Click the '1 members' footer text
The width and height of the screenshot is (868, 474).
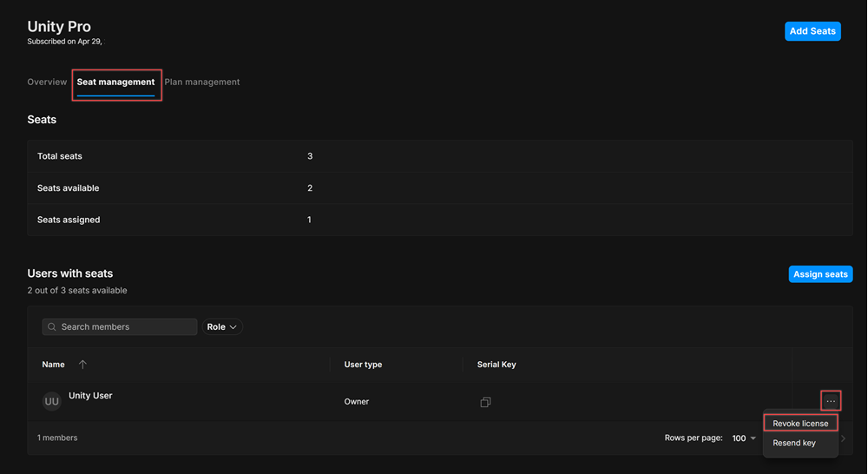pos(57,438)
